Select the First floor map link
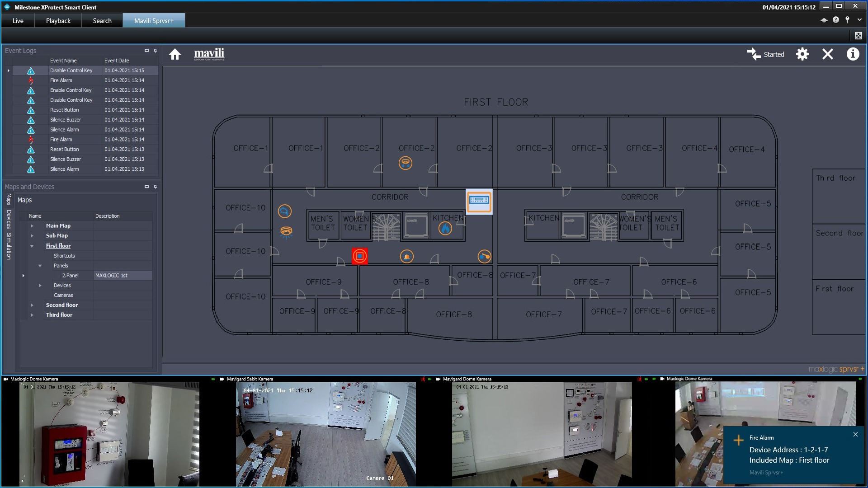 (x=58, y=246)
